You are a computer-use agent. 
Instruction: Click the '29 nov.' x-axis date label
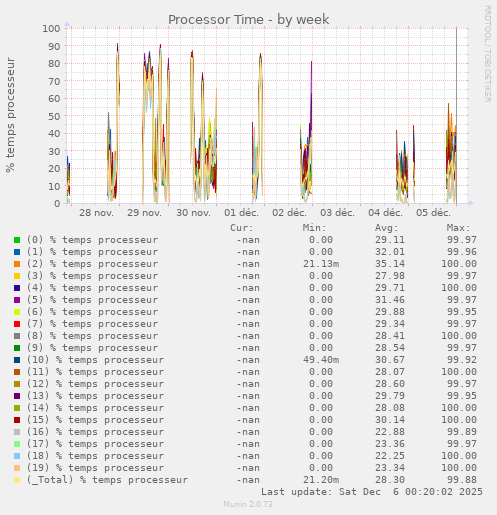[x=144, y=213]
